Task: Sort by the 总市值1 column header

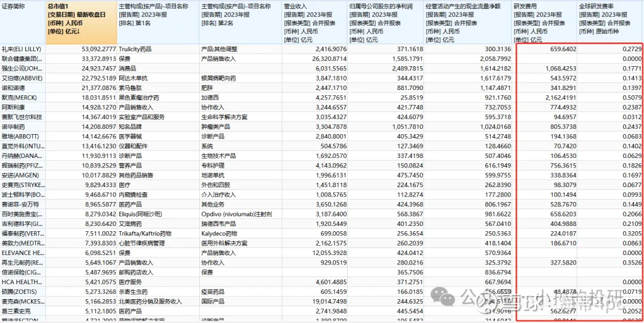Action: (x=81, y=23)
